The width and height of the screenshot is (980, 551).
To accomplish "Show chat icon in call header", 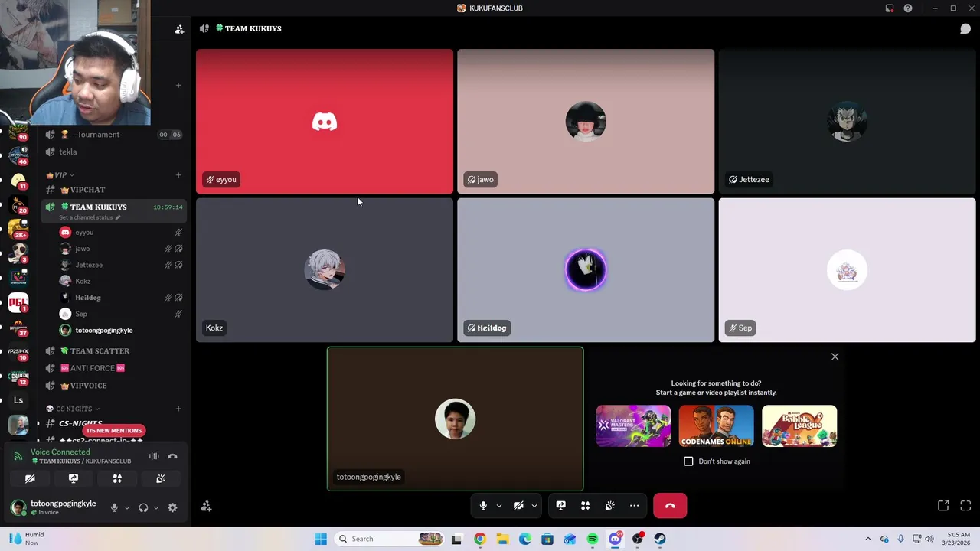I will point(965,28).
